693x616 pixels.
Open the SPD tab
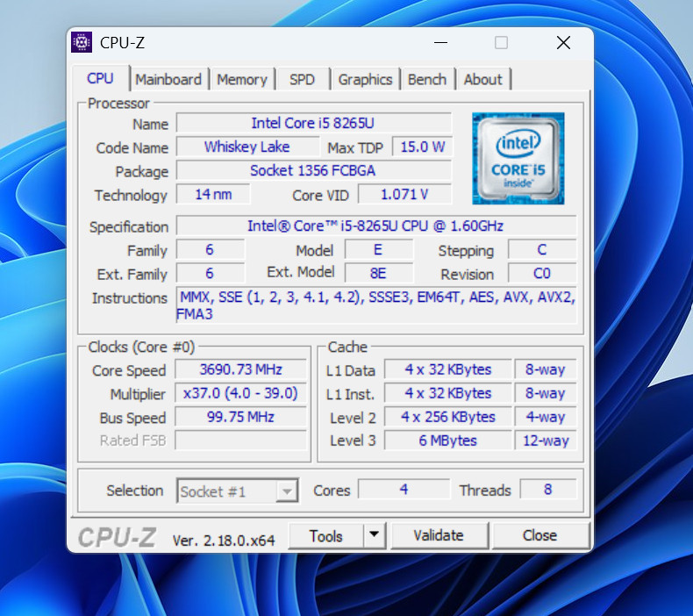pyautogui.click(x=303, y=80)
